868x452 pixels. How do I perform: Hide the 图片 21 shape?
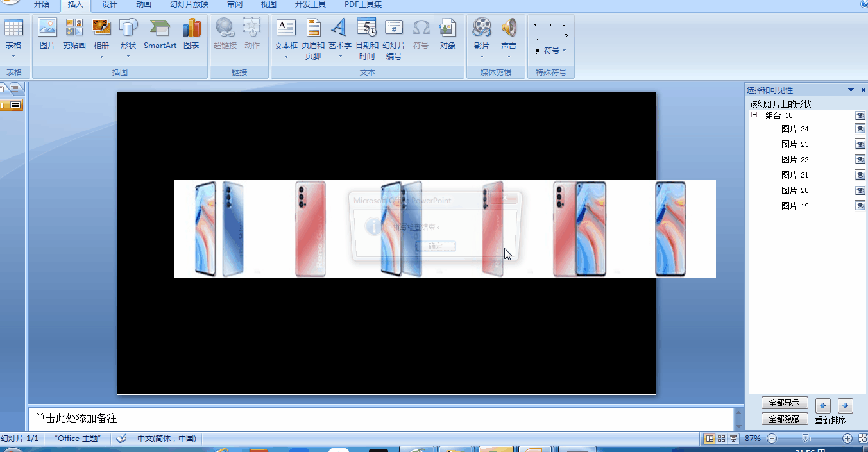point(860,175)
